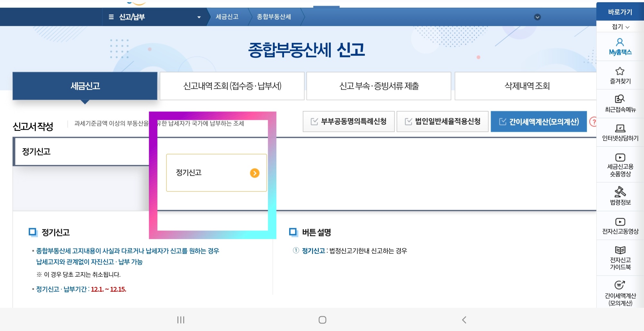Click the blue 간이세액계산(모의계산) button
The width and height of the screenshot is (644, 331).
[539, 122]
